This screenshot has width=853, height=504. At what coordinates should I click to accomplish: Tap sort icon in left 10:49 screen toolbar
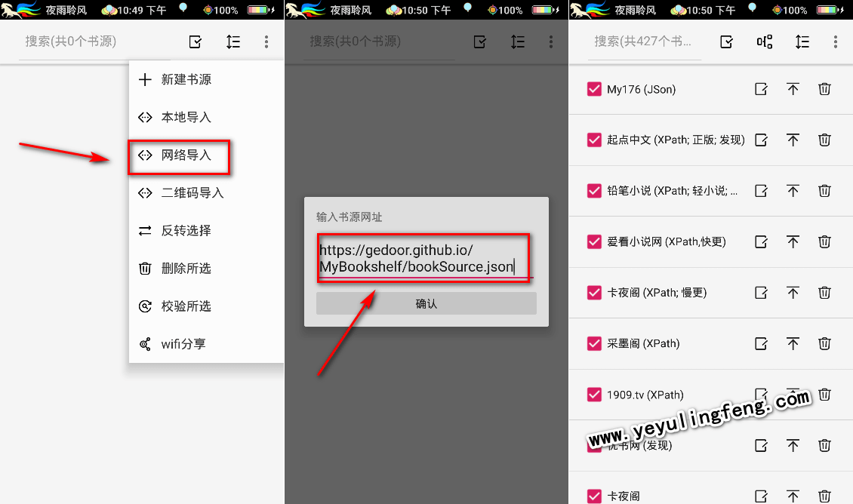tap(233, 41)
